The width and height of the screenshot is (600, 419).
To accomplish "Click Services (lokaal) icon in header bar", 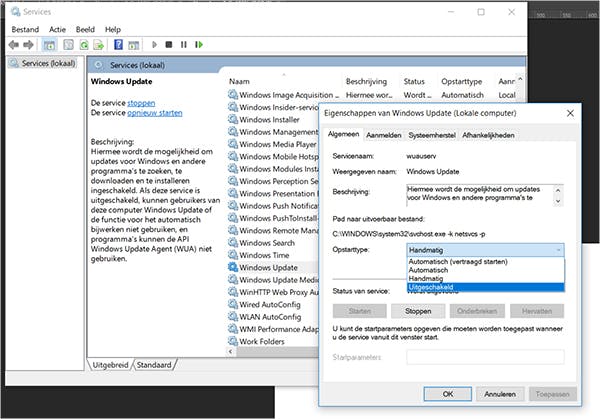I will (98, 65).
